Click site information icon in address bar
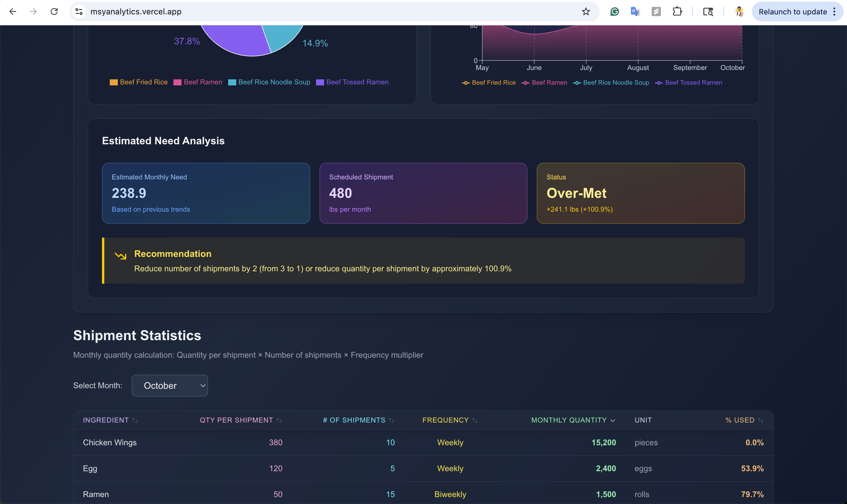This screenshot has width=847, height=504. [79, 12]
